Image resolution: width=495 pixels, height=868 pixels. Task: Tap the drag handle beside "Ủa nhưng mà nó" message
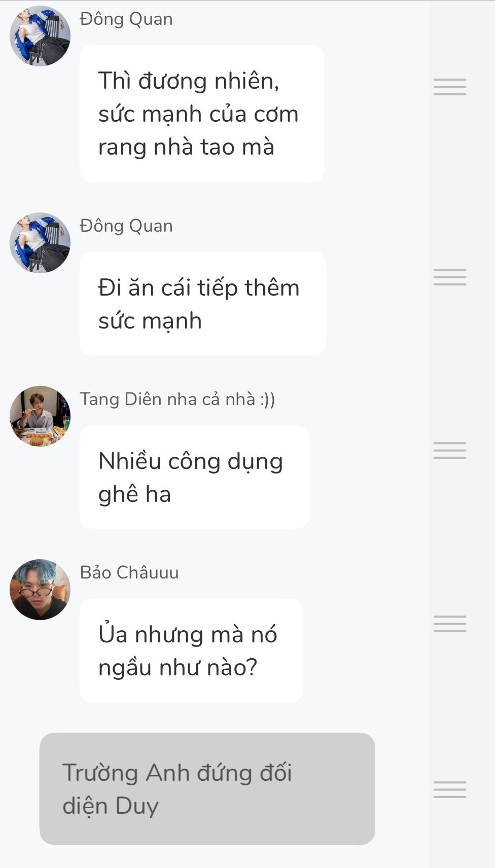click(x=450, y=624)
